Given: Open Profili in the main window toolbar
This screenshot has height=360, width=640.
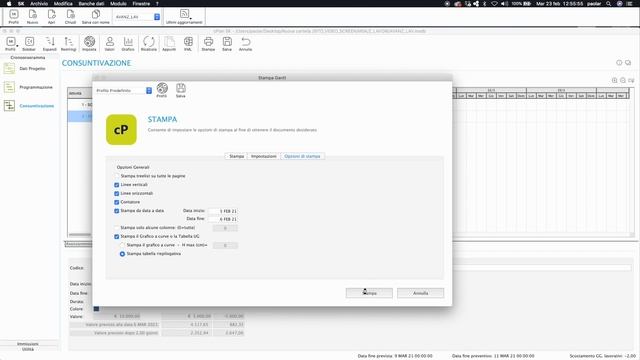Looking at the screenshot, I should 11,44.
